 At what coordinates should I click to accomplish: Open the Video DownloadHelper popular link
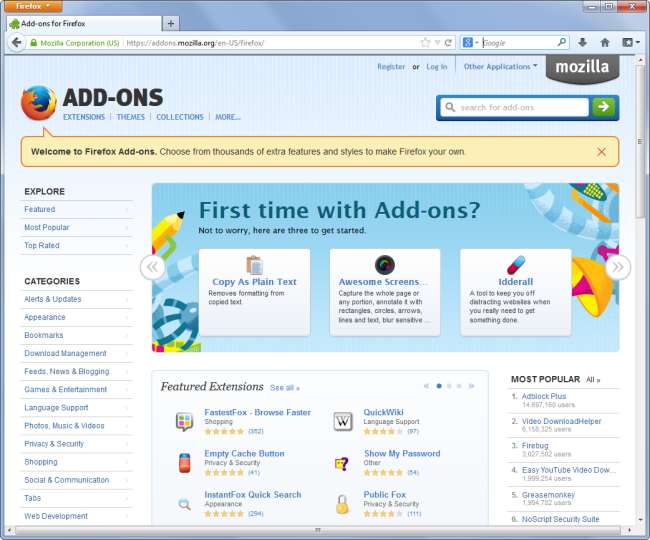point(561,421)
